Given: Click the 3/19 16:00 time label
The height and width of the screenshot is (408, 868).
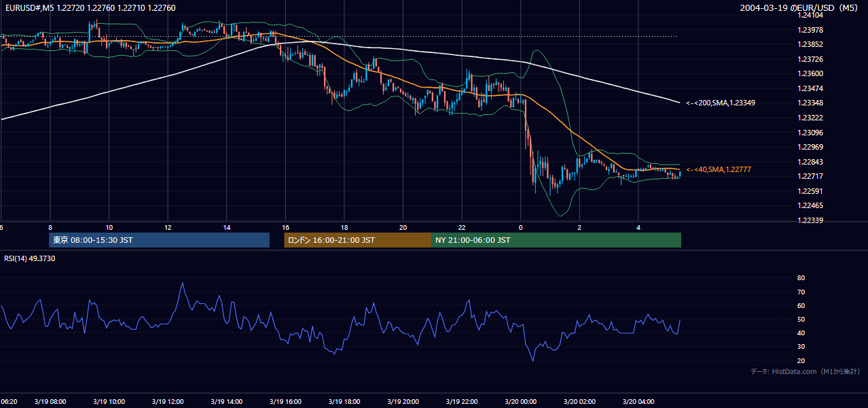Looking at the screenshot, I should point(285,402).
